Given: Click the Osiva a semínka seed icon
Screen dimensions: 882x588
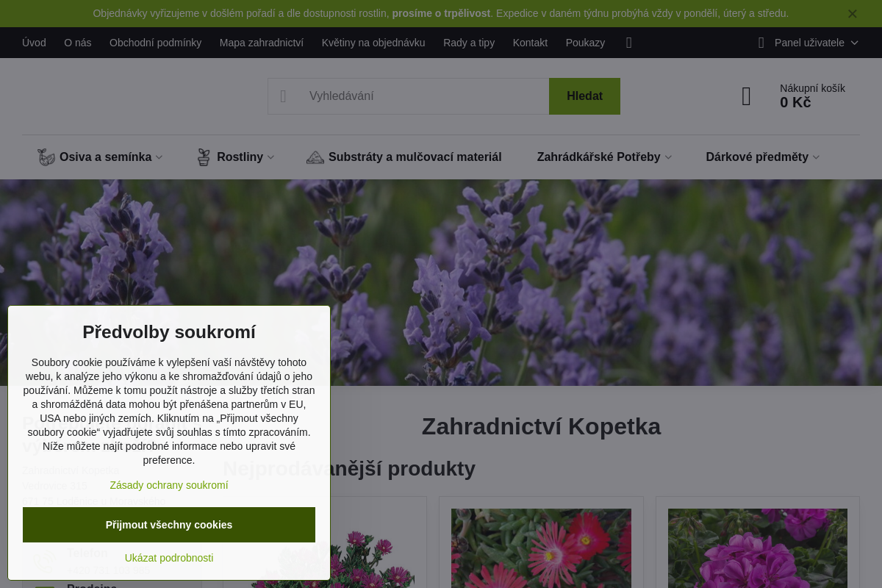Looking at the screenshot, I should [x=46, y=157].
